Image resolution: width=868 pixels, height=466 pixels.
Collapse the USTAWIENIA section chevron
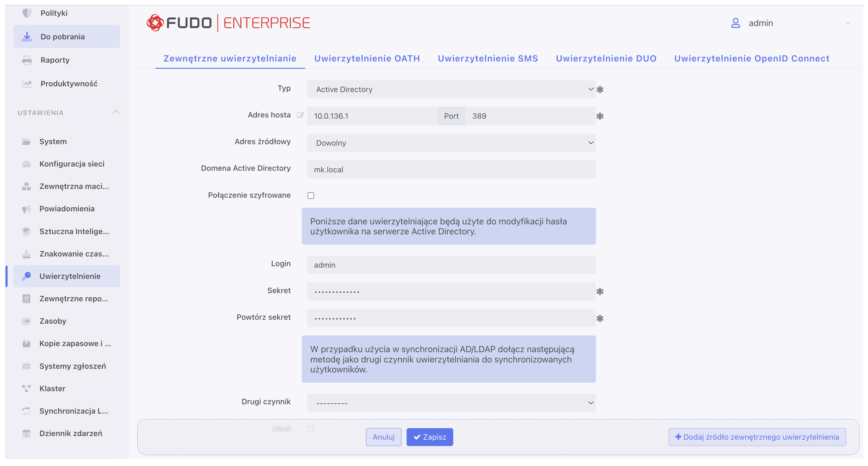point(116,112)
